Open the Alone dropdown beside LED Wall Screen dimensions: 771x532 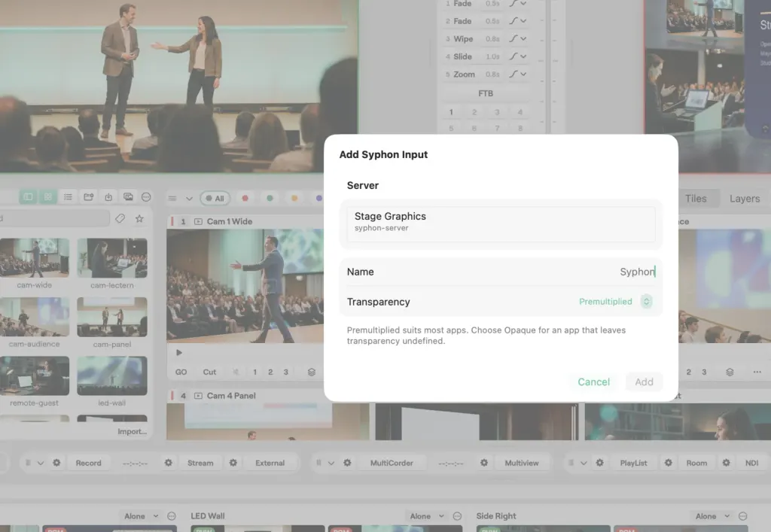click(x=427, y=515)
